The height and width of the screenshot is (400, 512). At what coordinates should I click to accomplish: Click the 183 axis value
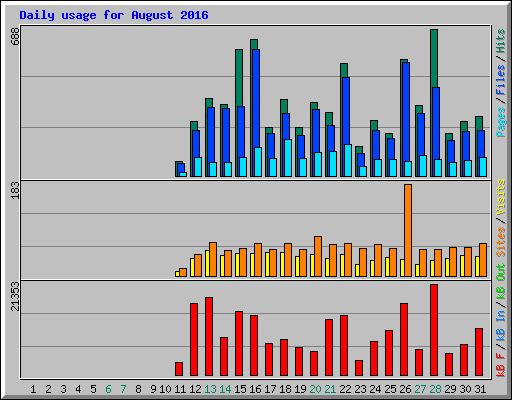15,191
